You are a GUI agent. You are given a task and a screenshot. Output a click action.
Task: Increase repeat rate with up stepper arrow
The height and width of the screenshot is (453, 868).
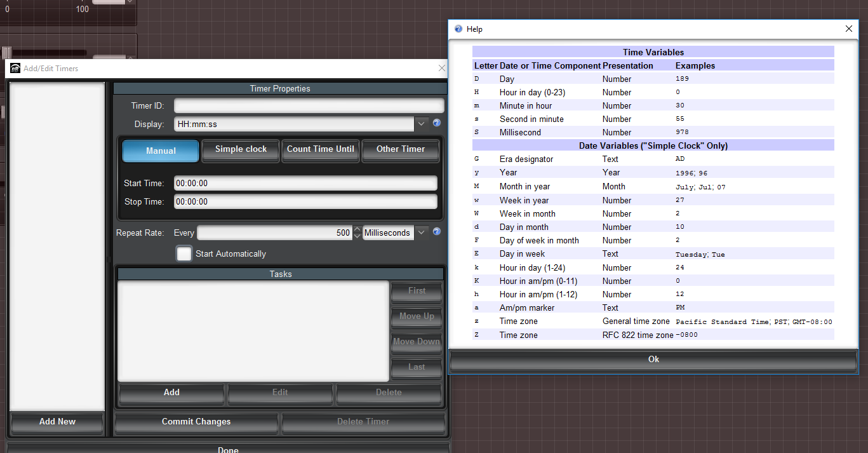click(357, 229)
